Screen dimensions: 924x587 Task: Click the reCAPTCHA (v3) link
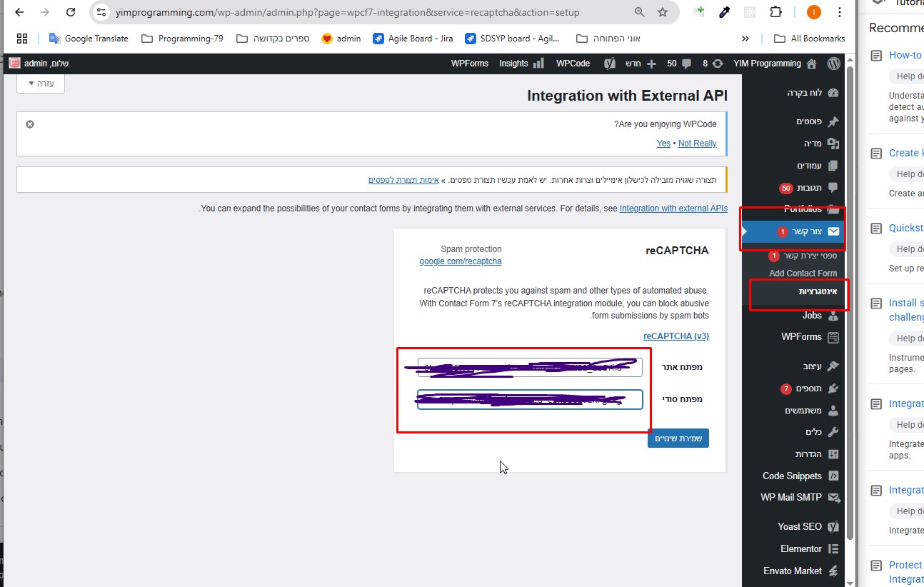click(x=676, y=336)
